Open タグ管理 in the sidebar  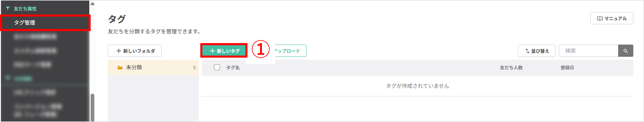[25, 23]
